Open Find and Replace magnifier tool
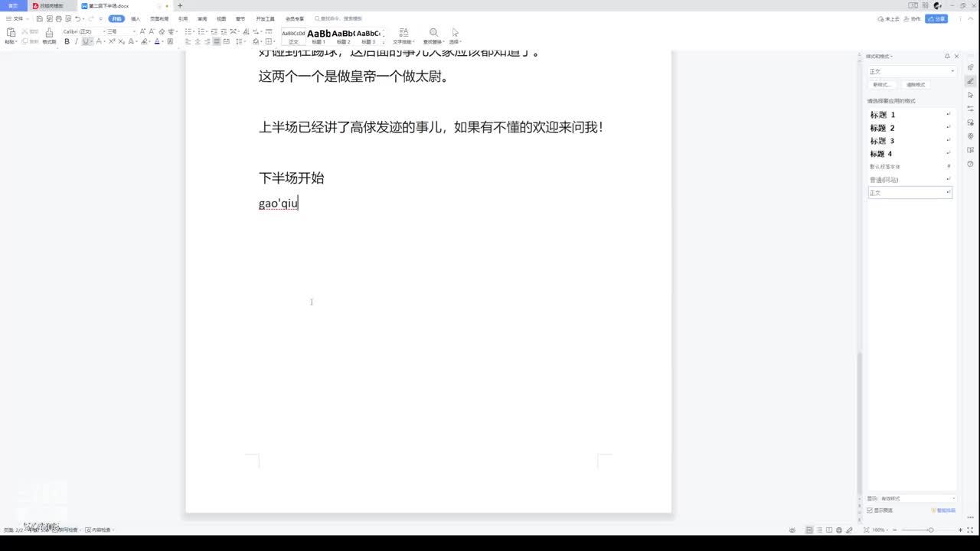Viewport: 980px width, 551px height. tap(433, 36)
